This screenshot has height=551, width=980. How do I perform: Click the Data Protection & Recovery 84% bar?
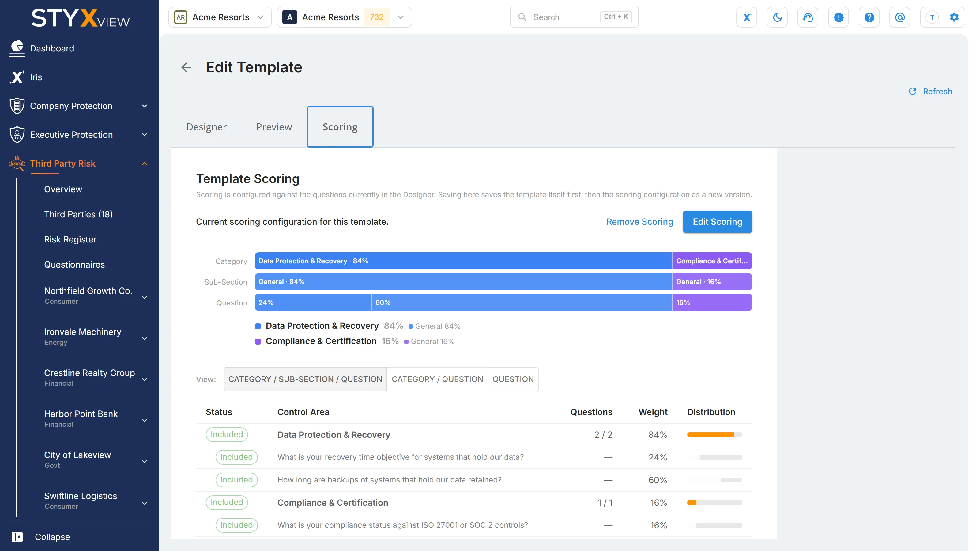click(463, 261)
